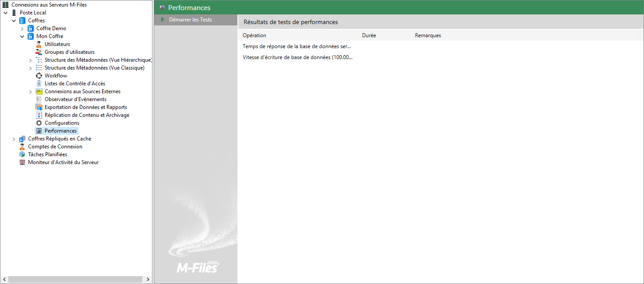The height and width of the screenshot is (284, 644).
Task: Click the Opération column header
Action: click(x=255, y=35)
